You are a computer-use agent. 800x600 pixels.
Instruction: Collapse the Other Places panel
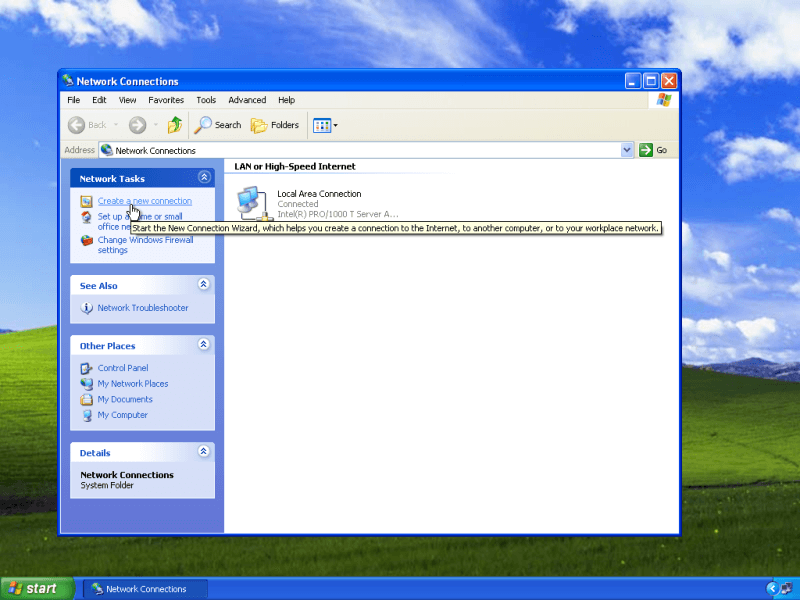click(204, 345)
